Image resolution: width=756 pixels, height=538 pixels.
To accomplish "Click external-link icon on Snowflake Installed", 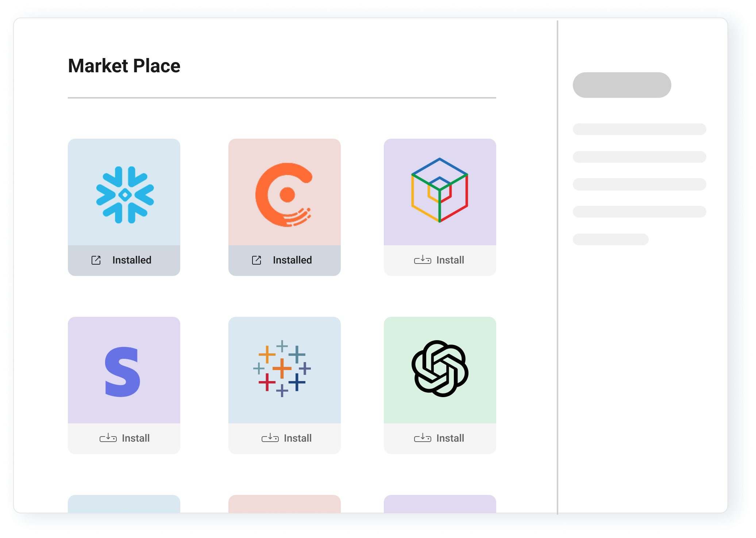I will pos(96,260).
